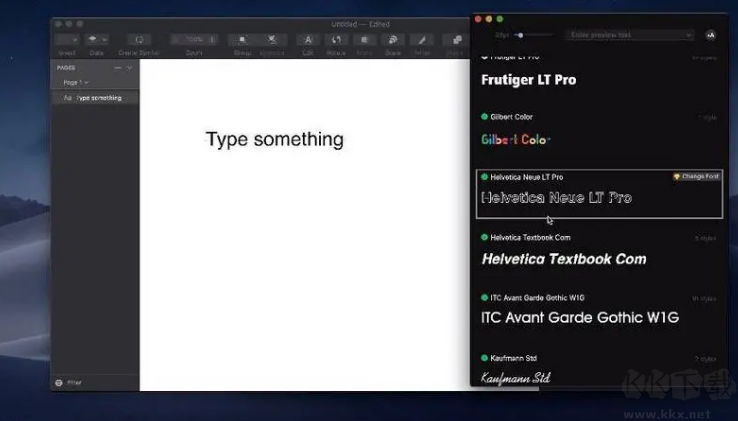
Task: Click the 'Helvetica Textbook Com' font name label
Action: coord(530,238)
